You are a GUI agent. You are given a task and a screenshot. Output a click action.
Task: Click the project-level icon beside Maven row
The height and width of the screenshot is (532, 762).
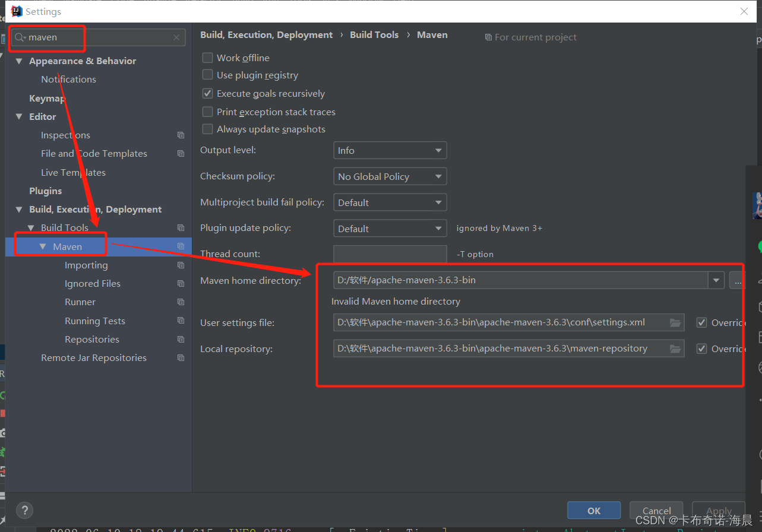point(181,246)
